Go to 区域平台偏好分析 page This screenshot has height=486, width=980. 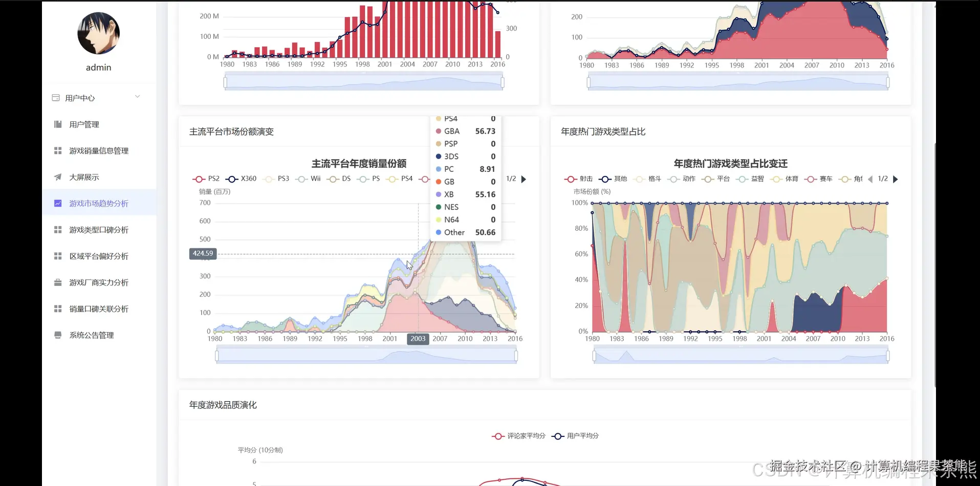pos(99,256)
